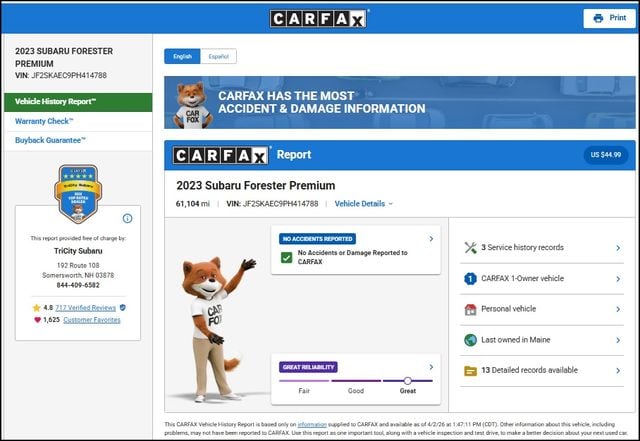Click the TriCity Subaru dealer badge

tap(78, 192)
